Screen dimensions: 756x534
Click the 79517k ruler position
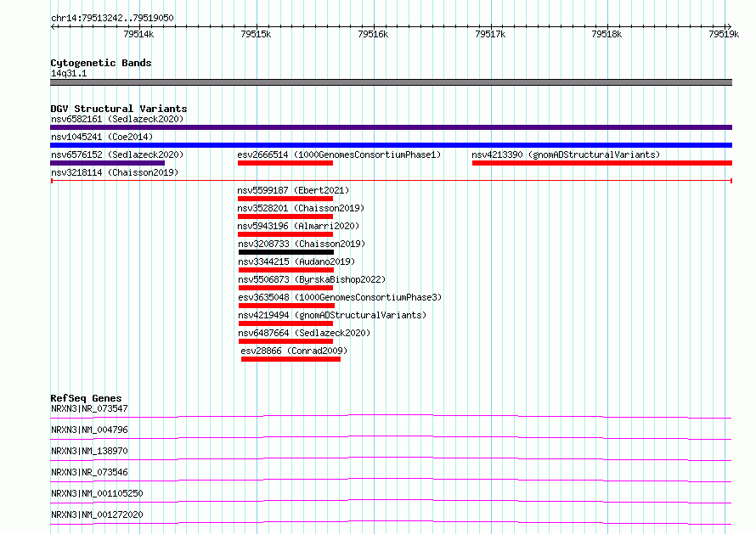[x=490, y=34]
